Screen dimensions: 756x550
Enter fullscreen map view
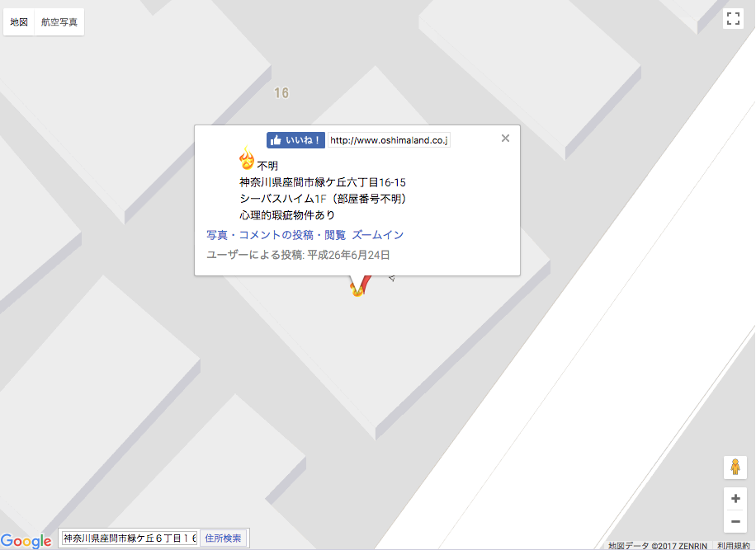point(733,20)
